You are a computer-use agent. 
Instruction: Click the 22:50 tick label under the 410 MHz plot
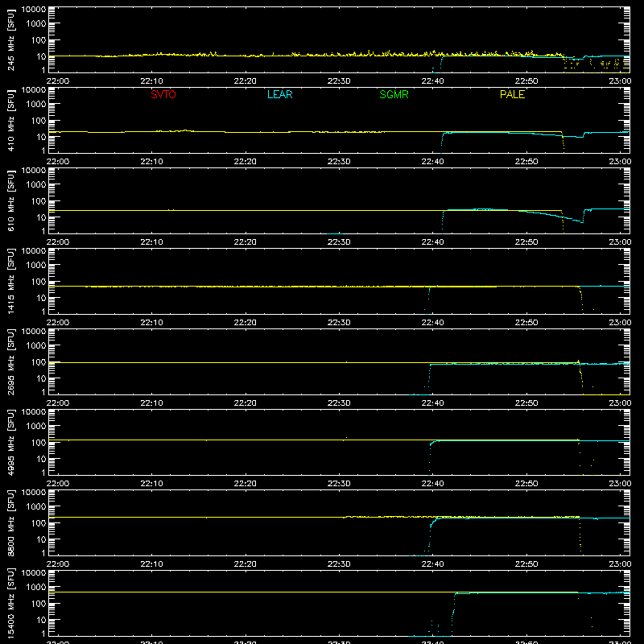[x=526, y=162]
